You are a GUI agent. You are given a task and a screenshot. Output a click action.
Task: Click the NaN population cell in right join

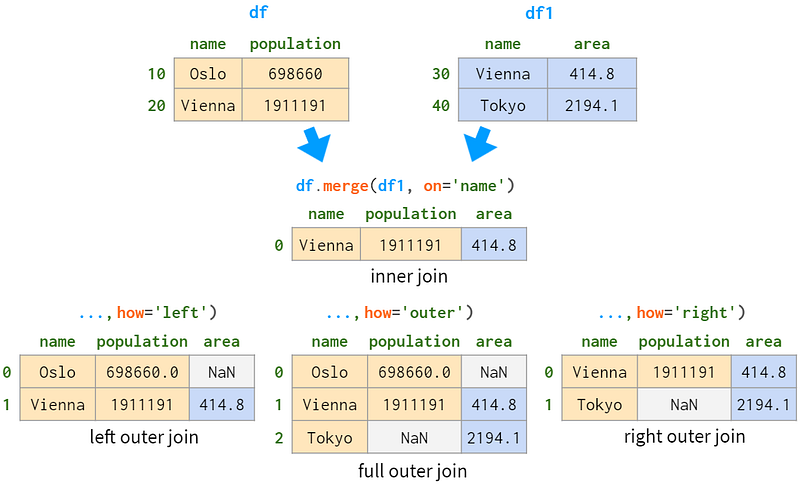point(684,405)
